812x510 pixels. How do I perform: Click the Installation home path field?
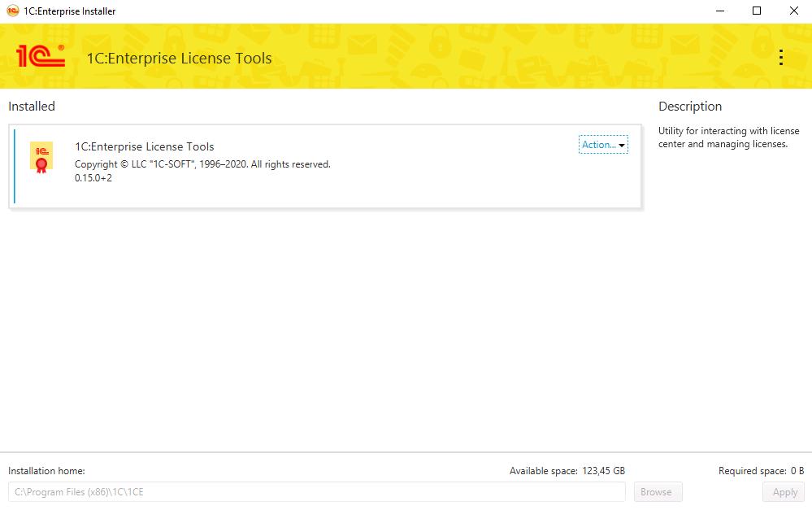(x=317, y=492)
